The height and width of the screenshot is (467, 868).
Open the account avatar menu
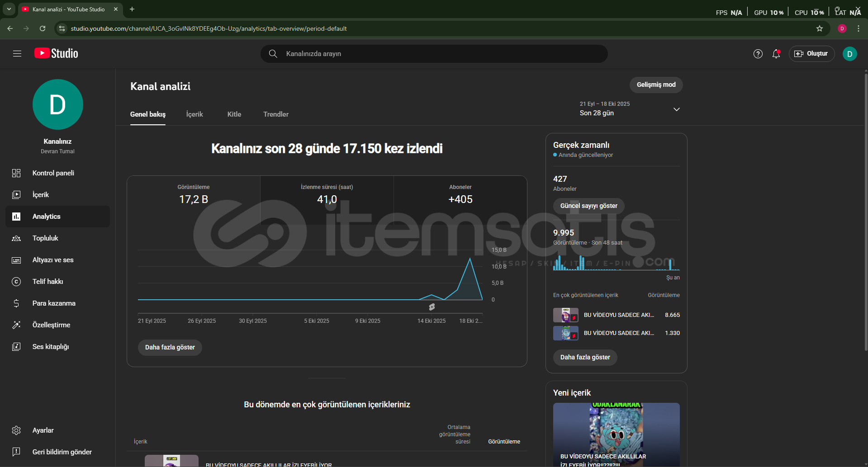[x=849, y=54]
